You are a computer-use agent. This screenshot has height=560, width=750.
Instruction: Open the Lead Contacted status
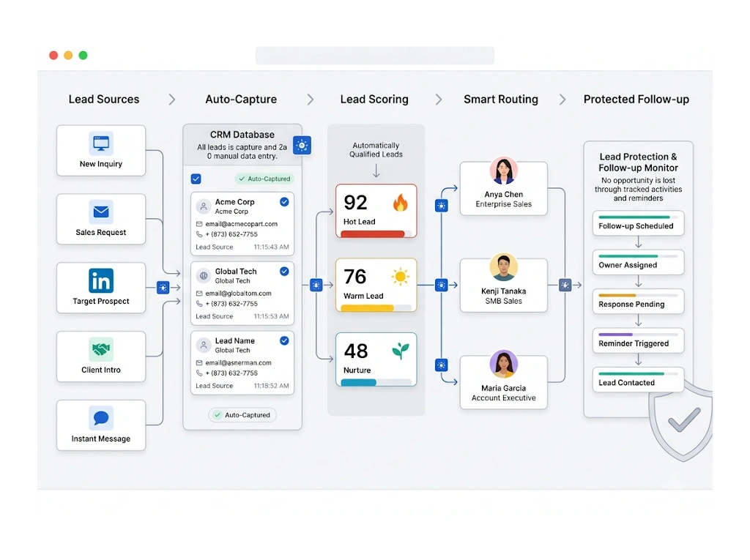(638, 380)
